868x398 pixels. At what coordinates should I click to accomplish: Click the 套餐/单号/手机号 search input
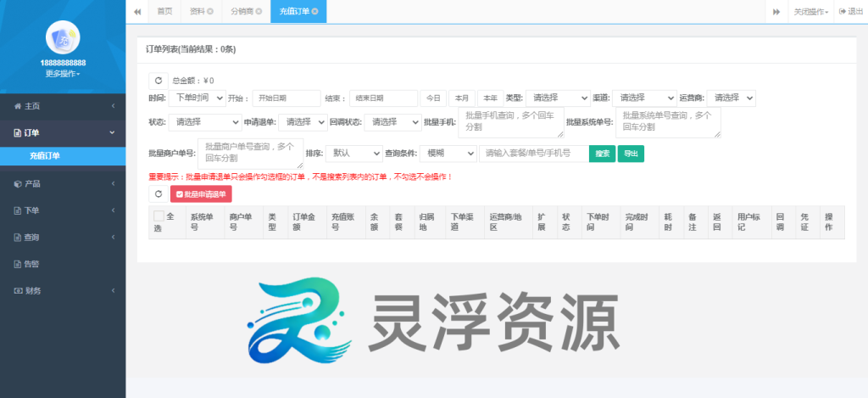534,154
